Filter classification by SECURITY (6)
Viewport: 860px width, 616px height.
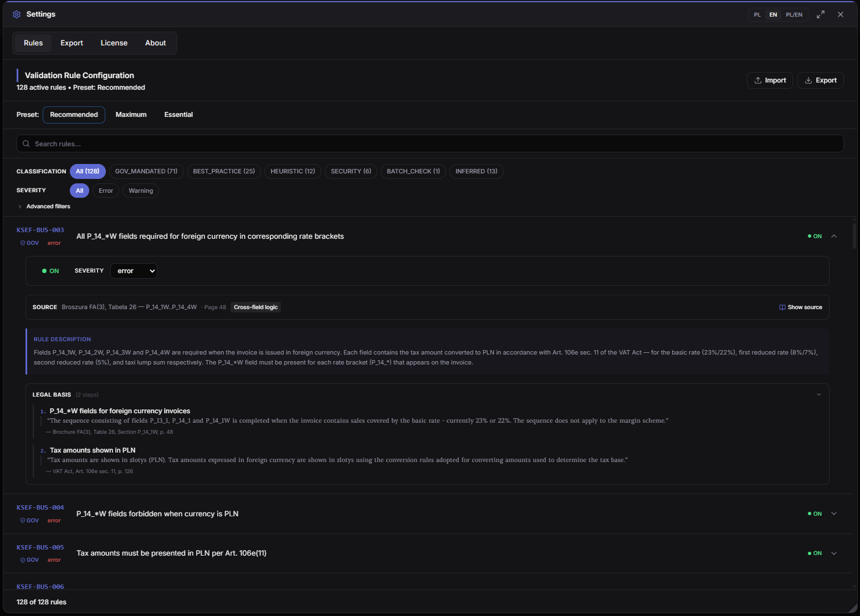point(351,172)
